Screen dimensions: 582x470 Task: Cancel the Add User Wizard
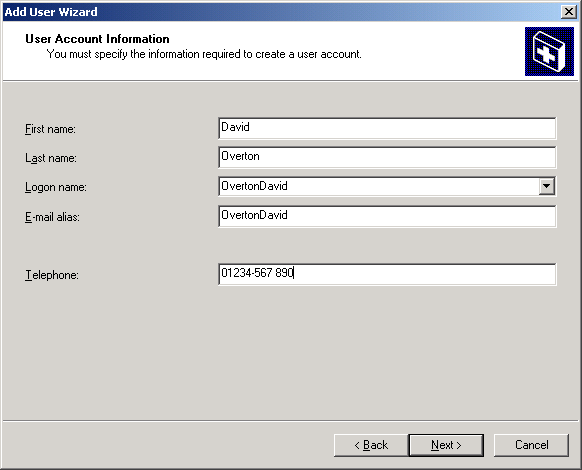click(531, 445)
